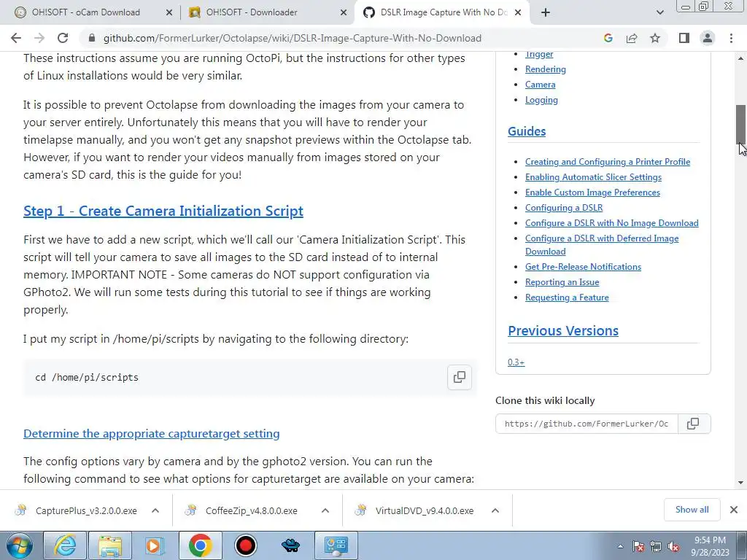Open Configure a DSLR with No Image Download
Viewport: 747px width, 560px height.
coord(612,223)
